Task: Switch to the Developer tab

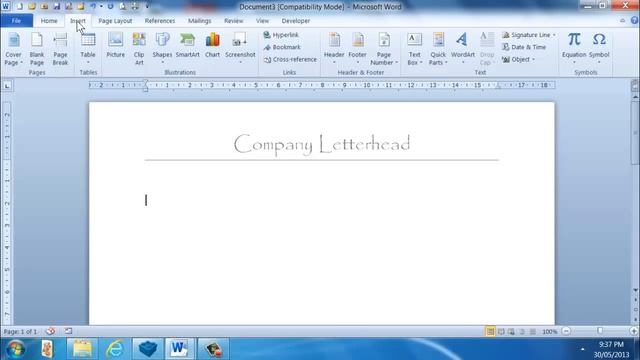Action: [x=296, y=21]
